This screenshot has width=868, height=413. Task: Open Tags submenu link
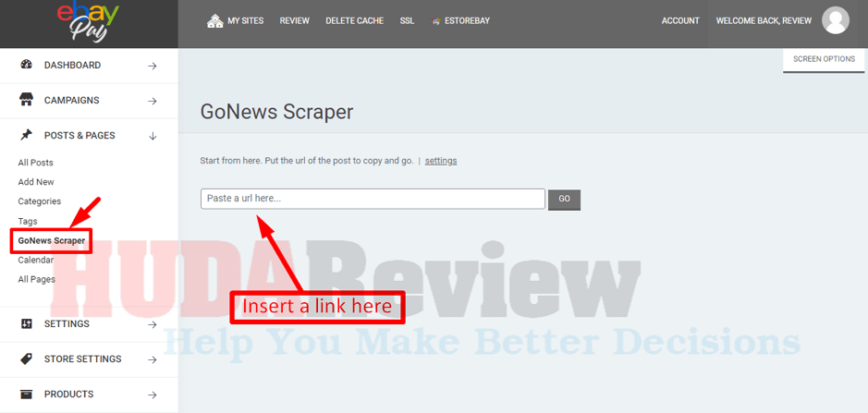click(28, 222)
